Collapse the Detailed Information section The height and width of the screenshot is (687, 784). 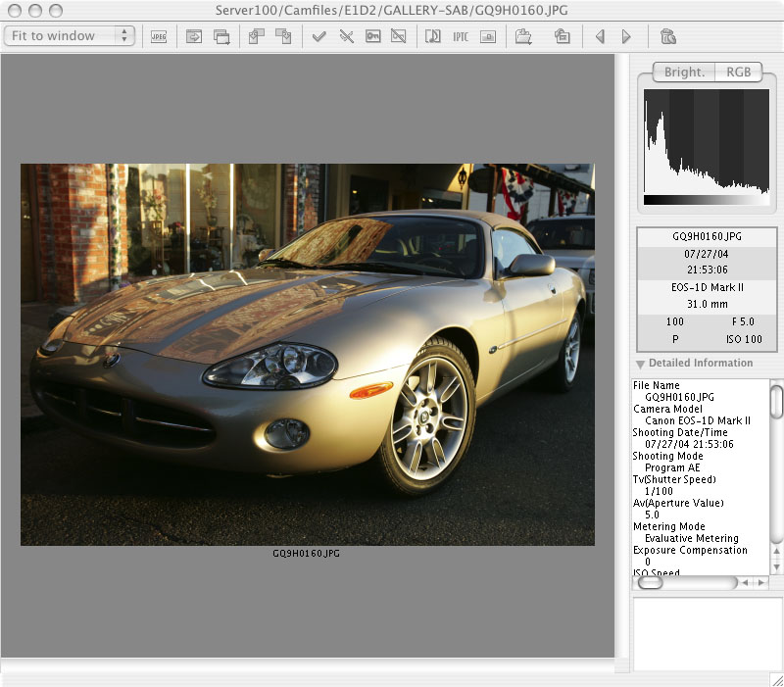(640, 364)
